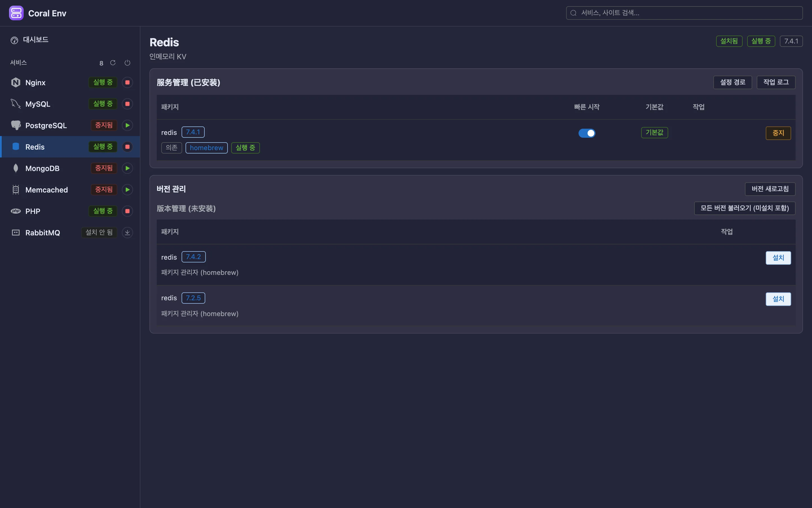This screenshot has width=812, height=508.
Task: Select MySQL in the services list
Action: tap(70, 104)
